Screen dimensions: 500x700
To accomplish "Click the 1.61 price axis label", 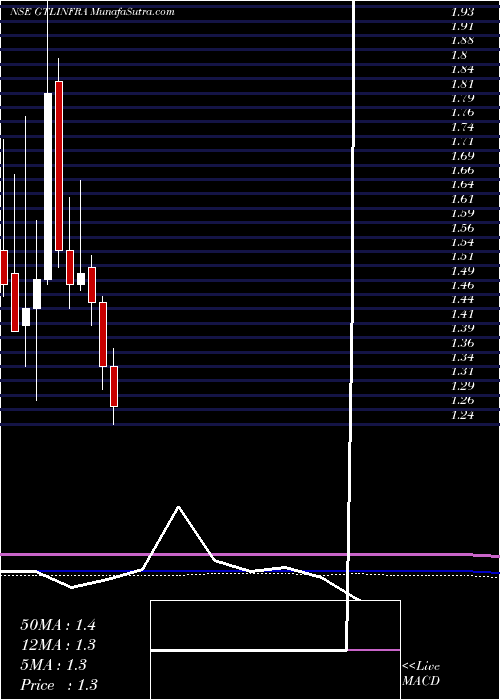I will pyautogui.click(x=463, y=199).
